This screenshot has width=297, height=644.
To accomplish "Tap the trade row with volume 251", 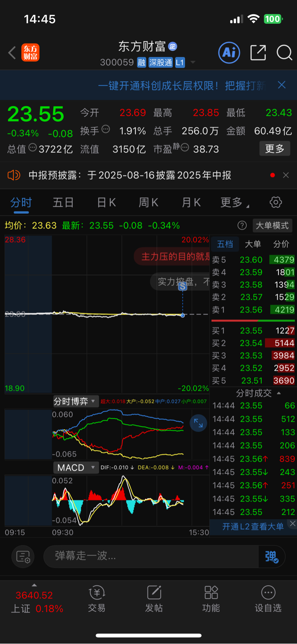I will [x=253, y=485].
